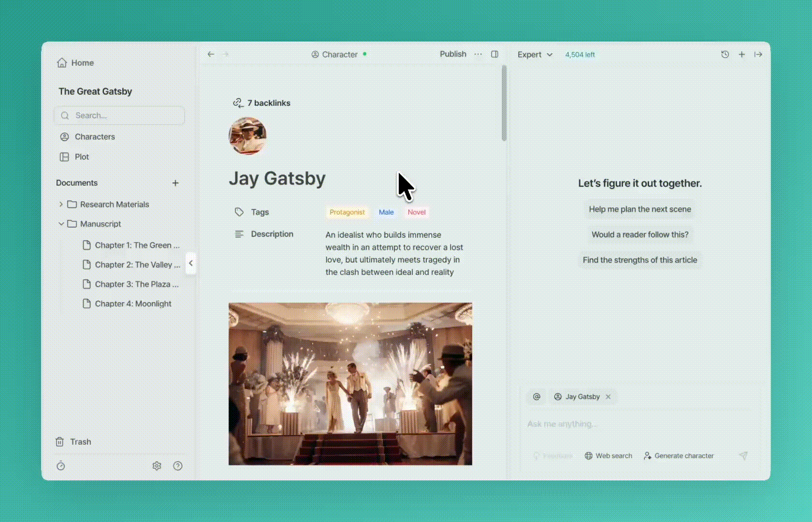
Task: Send the chat message
Action: pyautogui.click(x=743, y=455)
